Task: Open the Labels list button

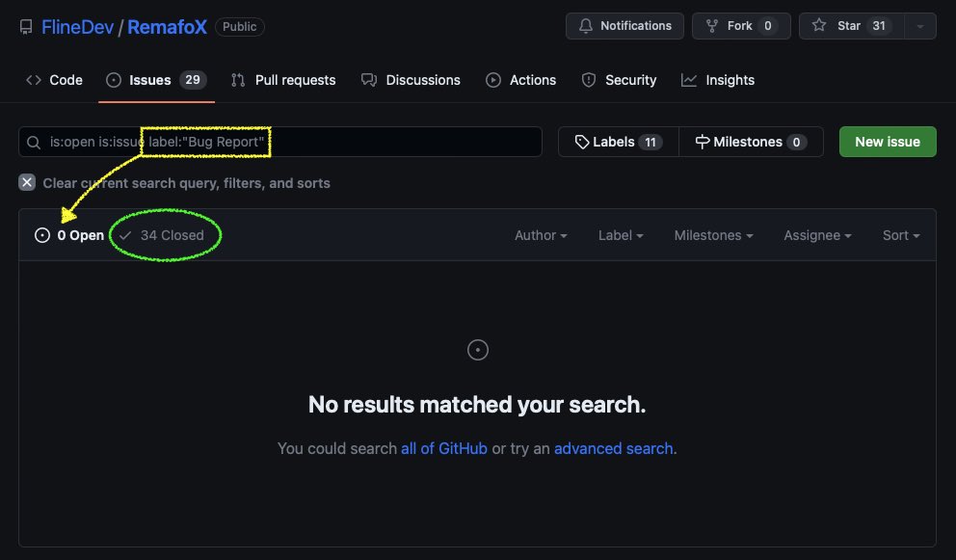Action: 619,142
